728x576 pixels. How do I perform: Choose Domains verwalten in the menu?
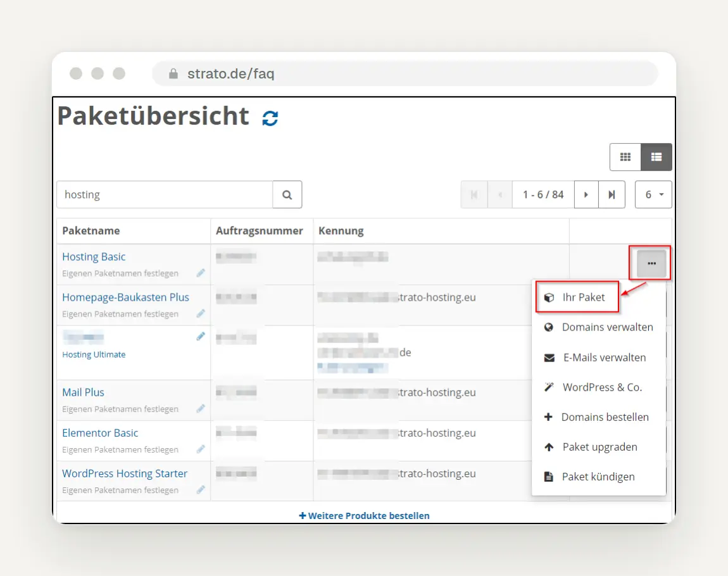pos(599,327)
